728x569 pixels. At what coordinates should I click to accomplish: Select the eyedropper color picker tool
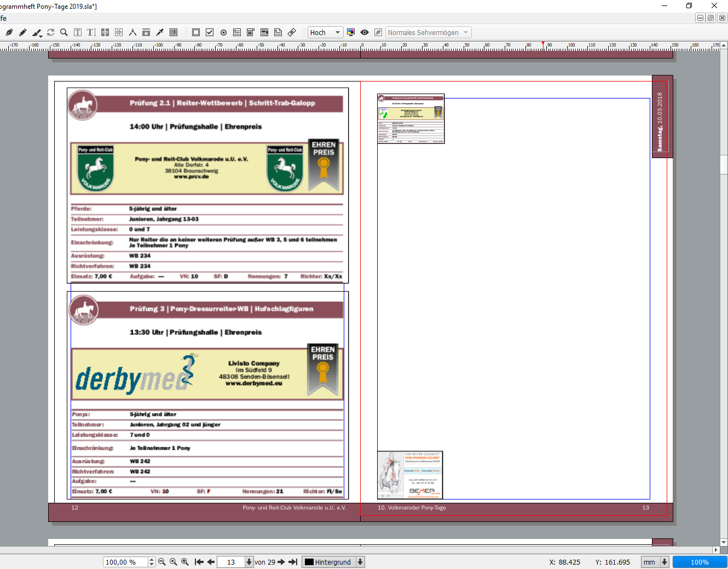tap(160, 33)
